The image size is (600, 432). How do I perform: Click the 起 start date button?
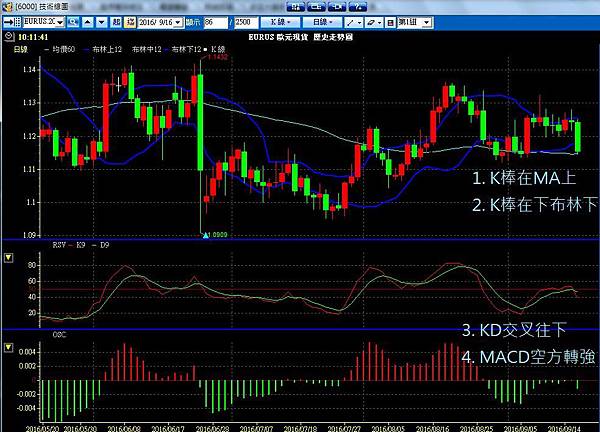[116, 22]
